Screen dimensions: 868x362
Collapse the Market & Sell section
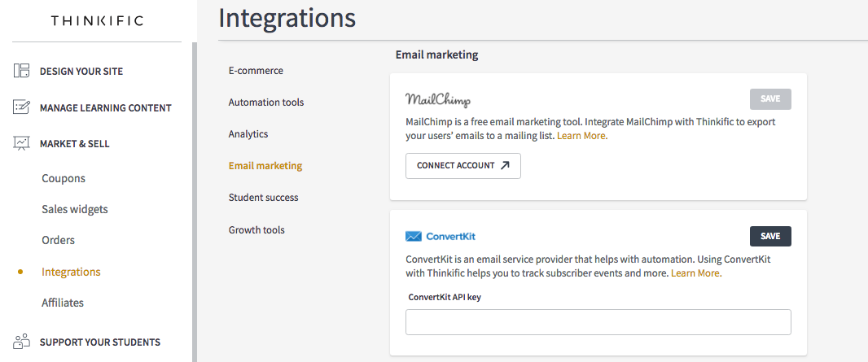75,144
